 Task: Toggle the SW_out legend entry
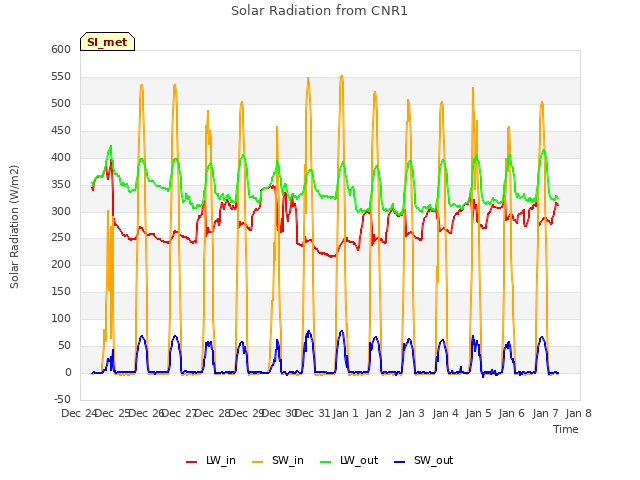click(424, 461)
